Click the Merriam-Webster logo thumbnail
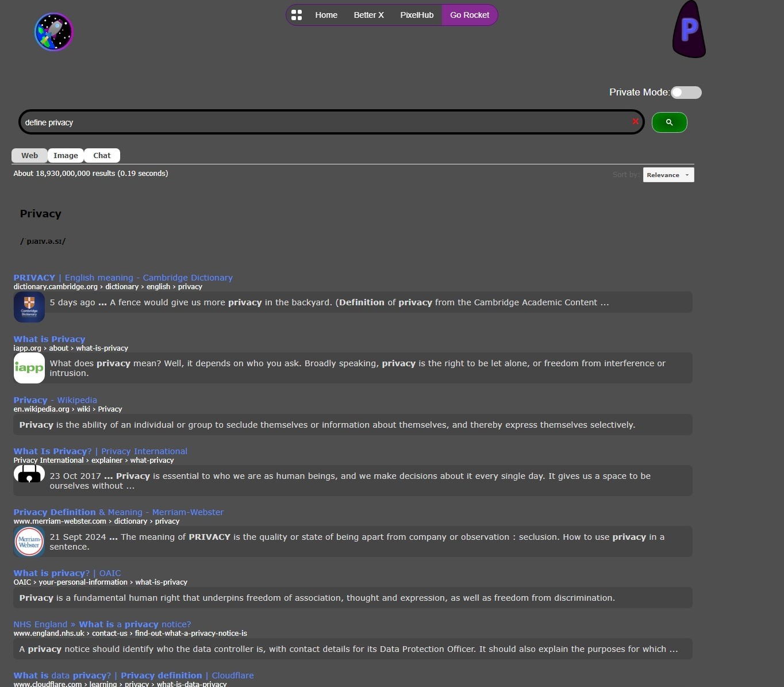784x687 pixels. pyautogui.click(x=29, y=542)
